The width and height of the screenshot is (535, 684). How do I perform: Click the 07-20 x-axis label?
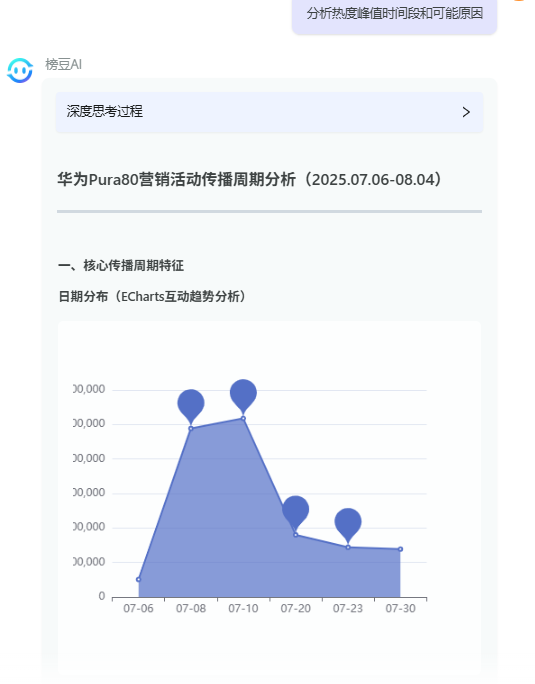coord(295,609)
